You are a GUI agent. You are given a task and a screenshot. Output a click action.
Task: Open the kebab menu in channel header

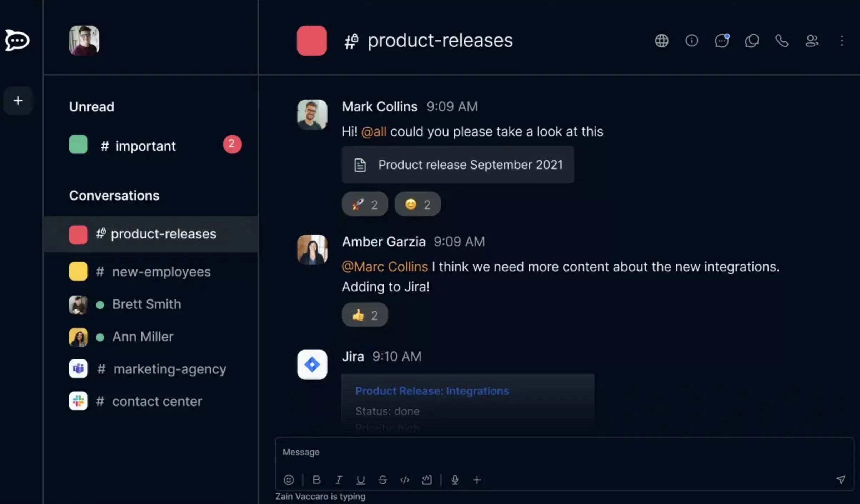tap(842, 41)
